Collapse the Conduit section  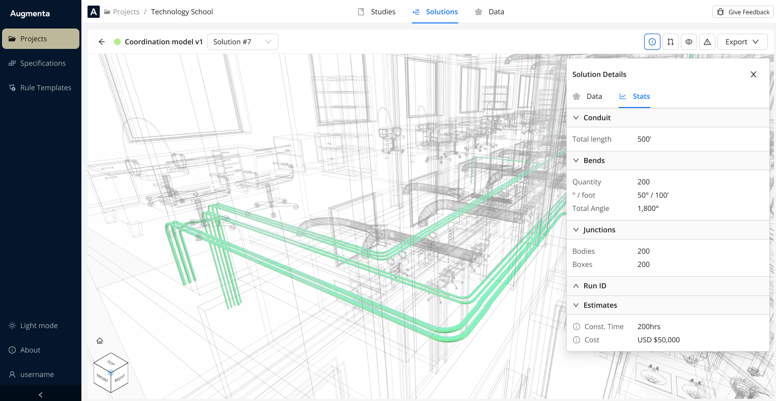click(x=668, y=118)
